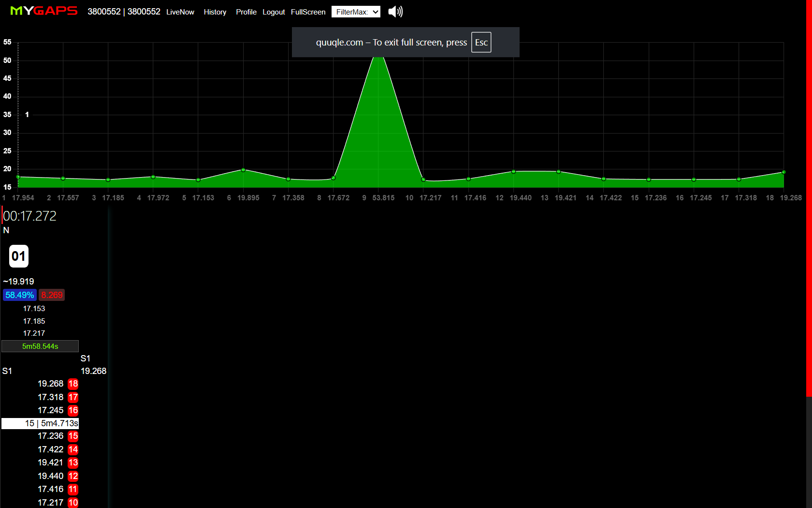Click red lap badge 18
This screenshot has height=508, width=812.
pyautogui.click(x=73, y=384)
